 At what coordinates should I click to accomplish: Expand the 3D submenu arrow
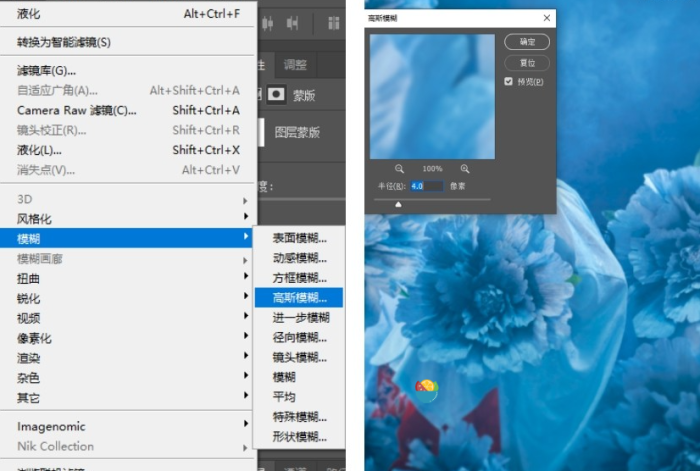click(245, 200)
